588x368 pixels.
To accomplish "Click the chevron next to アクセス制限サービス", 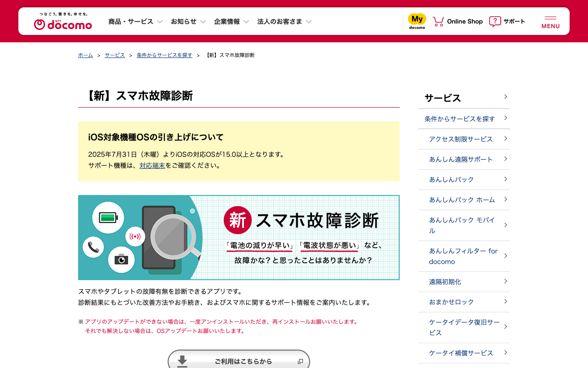I will tap(505, 138).
